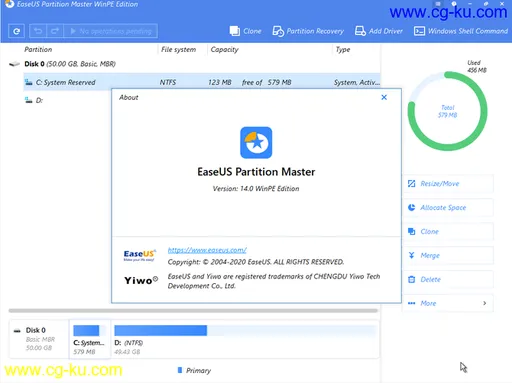Click Merge partition option
Viewport: 512px width, 383px height.
[448, 256]
